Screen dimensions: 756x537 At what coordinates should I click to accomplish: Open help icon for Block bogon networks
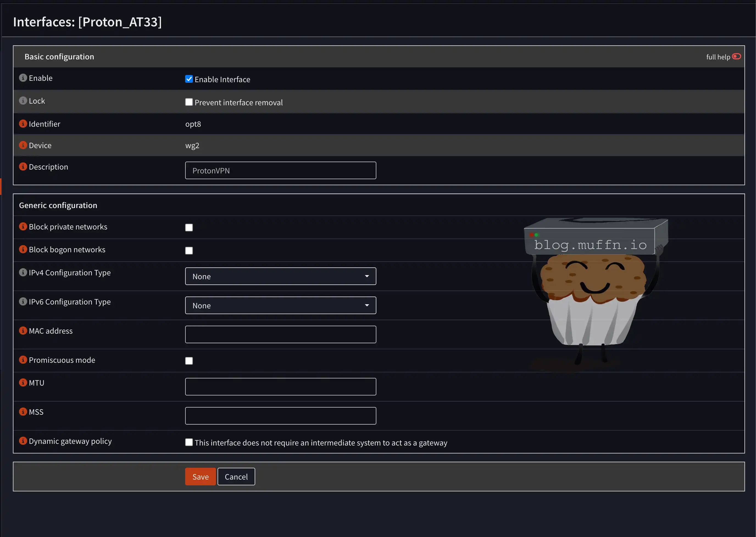(x=23, y=249)
